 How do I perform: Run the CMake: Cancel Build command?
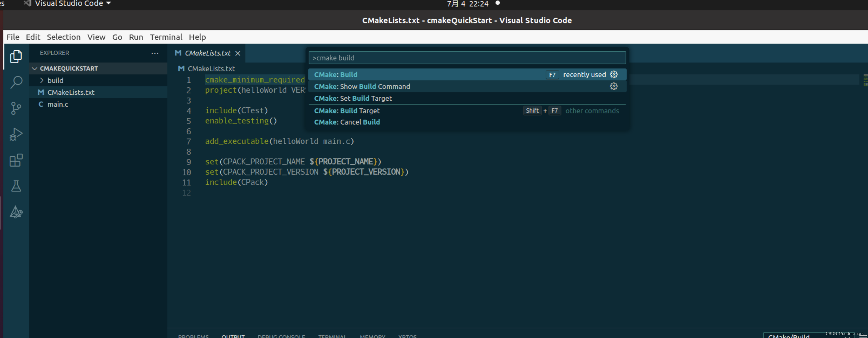[347, 122]
